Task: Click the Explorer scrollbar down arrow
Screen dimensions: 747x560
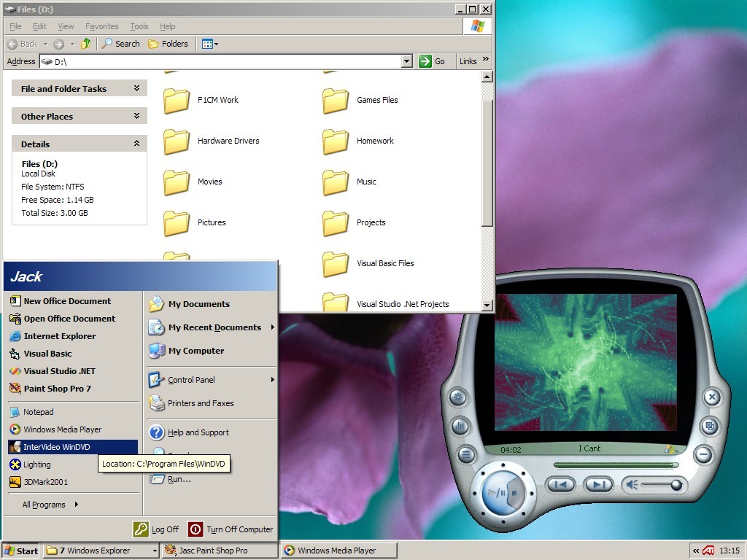Action: pyautogui.click(x=487, y=306)
